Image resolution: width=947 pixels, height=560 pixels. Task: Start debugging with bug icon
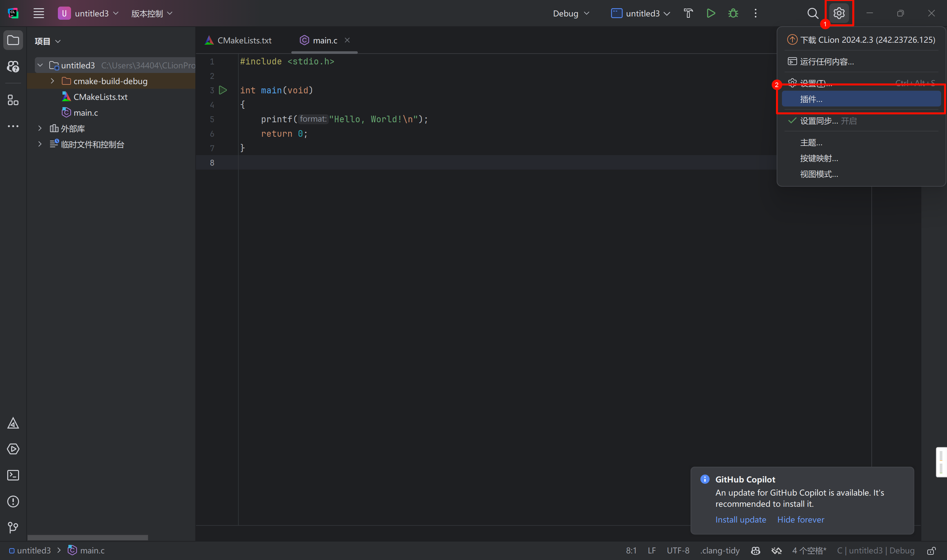[733, 13]
